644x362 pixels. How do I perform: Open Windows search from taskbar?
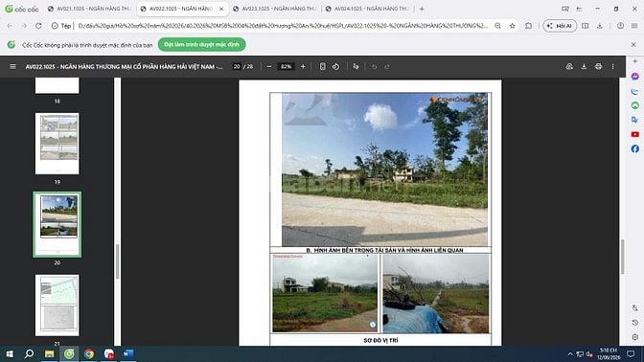(x=29, y=353)
